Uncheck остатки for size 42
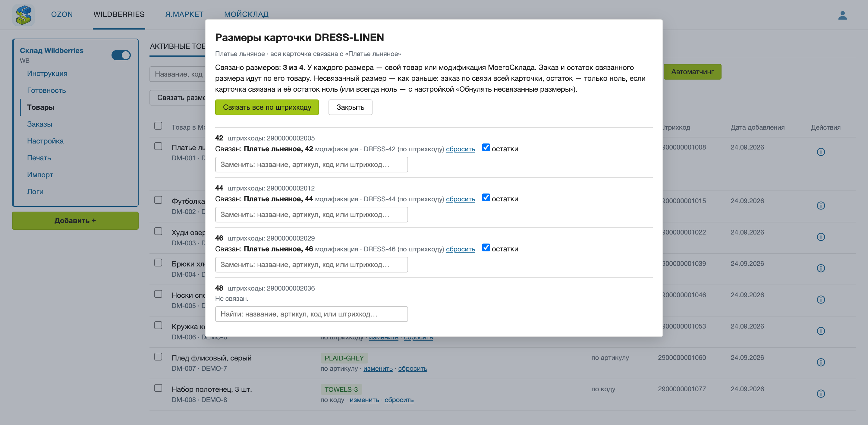Viewport: 868px width, 425px height. coord(486,148)
